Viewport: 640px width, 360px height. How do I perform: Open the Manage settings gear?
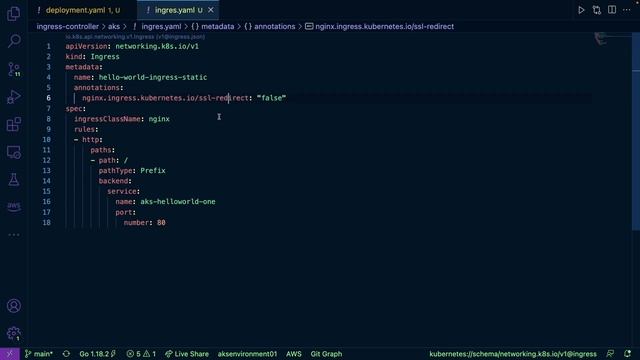click(13, 333)
